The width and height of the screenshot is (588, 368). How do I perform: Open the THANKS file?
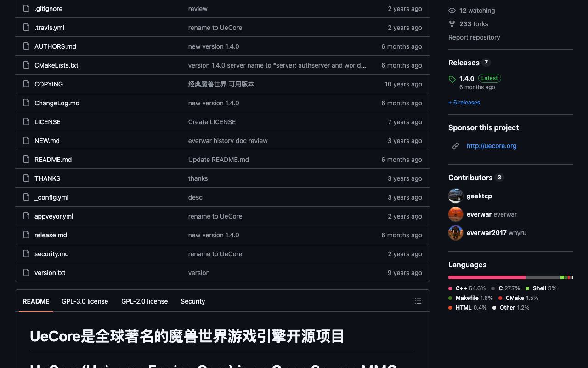pos(47,178)
